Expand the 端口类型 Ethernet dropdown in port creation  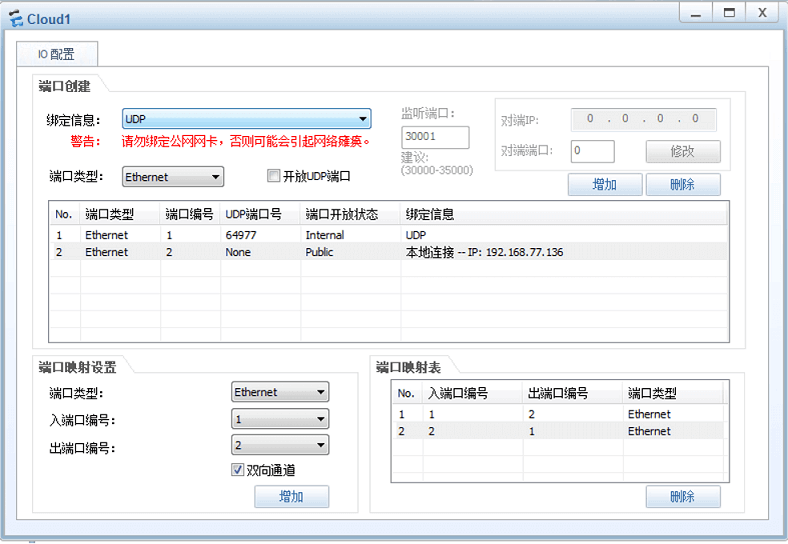tap(173, 177)
